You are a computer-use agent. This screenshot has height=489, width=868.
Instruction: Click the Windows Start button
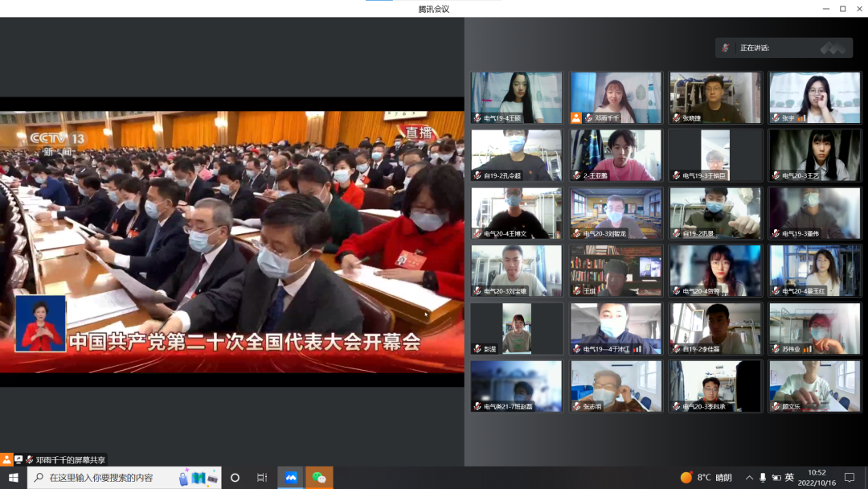(13, 478)
